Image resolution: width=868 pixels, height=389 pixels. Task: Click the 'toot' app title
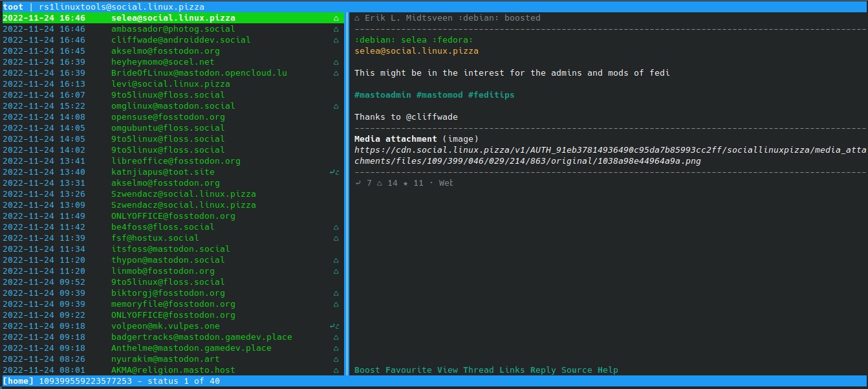13,7
